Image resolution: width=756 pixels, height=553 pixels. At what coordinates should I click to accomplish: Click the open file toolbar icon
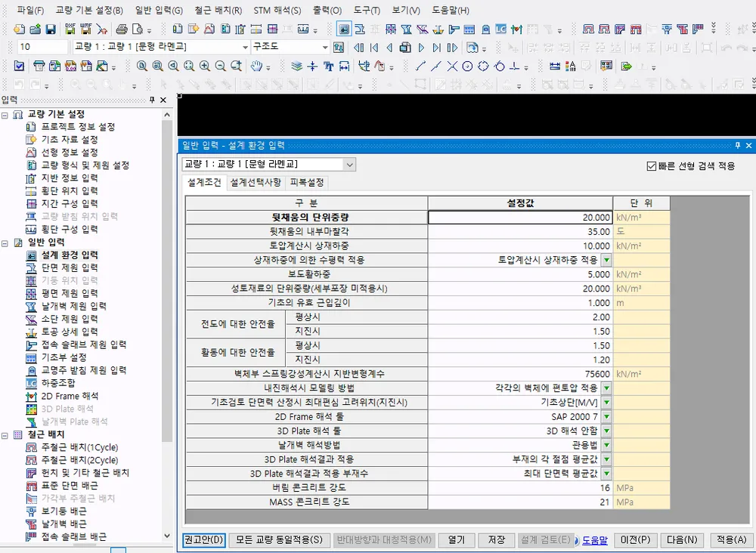(36, 29)
